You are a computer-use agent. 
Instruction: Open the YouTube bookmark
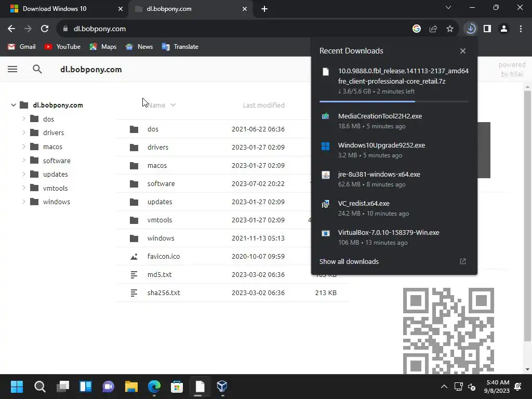[62, 47]
